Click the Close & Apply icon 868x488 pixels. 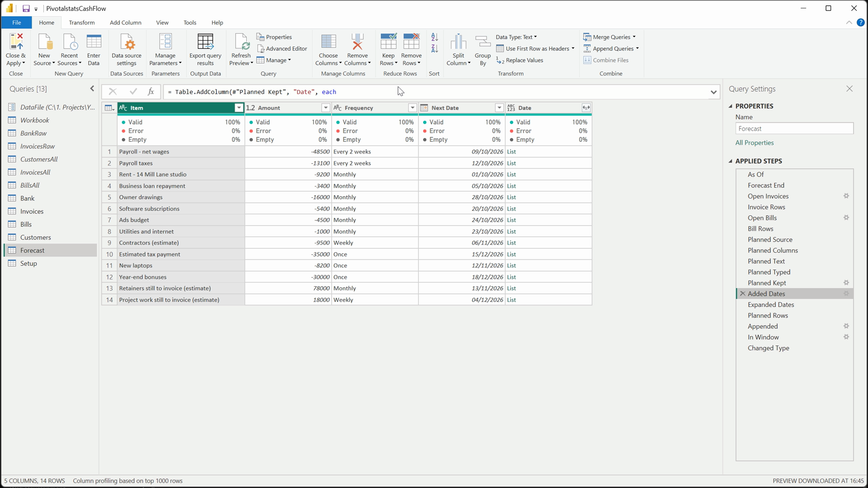point(16,42)
